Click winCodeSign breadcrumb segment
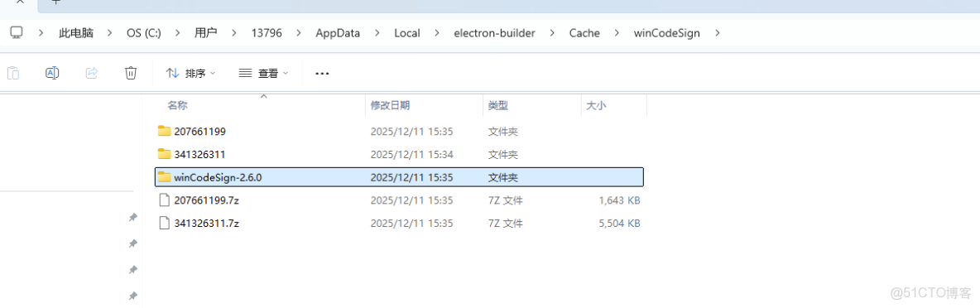 pyautogui.click(x=666, y=33)
